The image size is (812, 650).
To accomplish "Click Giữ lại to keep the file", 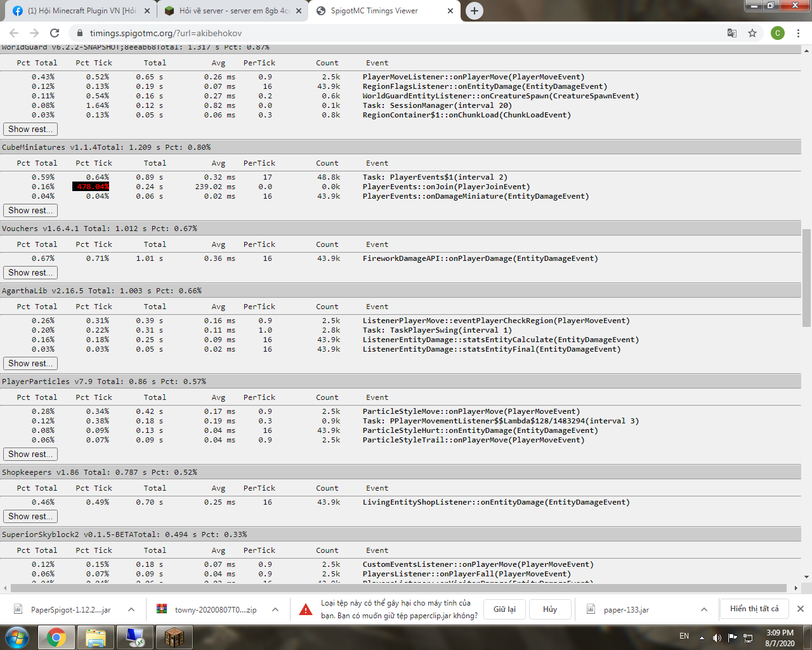I will tap(504, 609).
